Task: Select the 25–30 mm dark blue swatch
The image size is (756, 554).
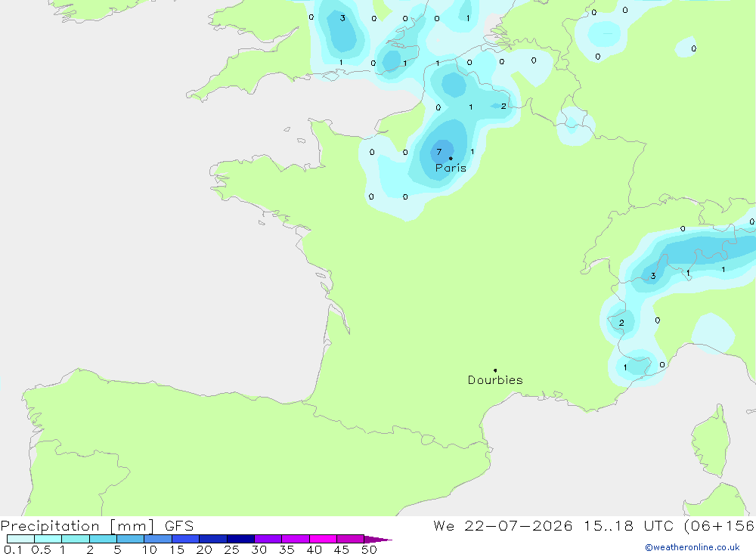Action: tap(240, 539)
